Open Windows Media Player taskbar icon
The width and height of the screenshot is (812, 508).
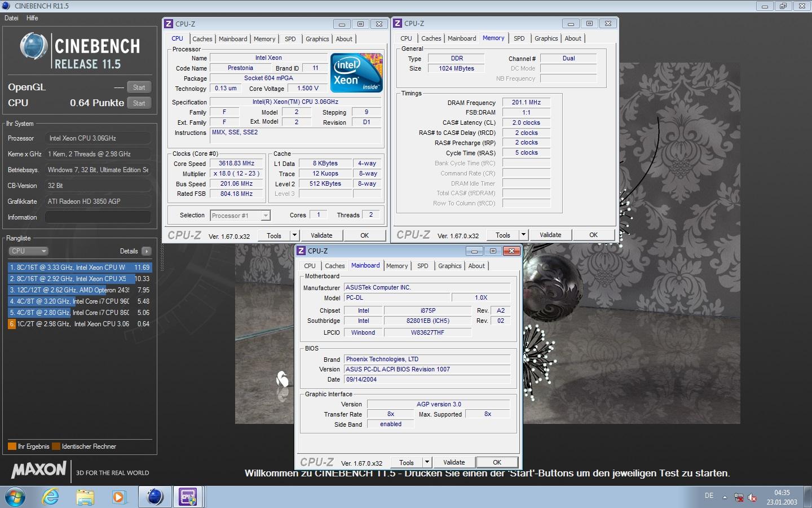[118, 497]
